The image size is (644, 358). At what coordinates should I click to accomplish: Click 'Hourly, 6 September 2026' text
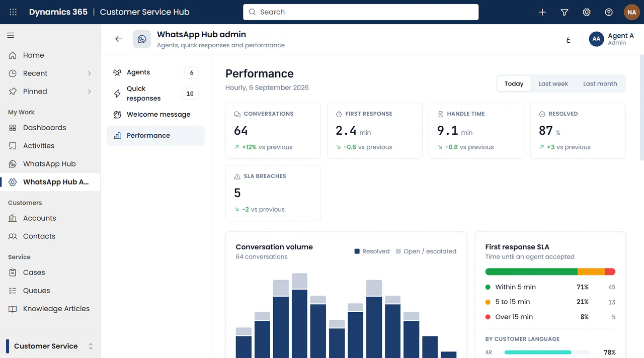267,87
